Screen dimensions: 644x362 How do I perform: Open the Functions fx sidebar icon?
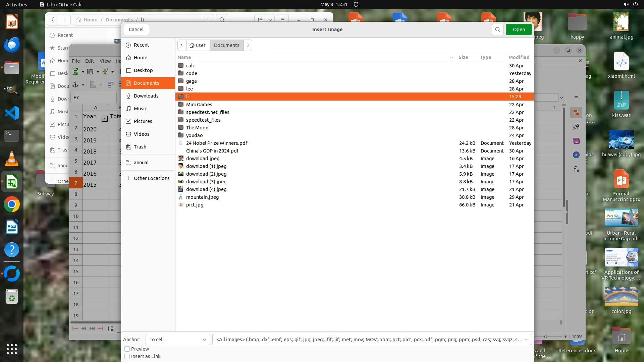(576, 169)
